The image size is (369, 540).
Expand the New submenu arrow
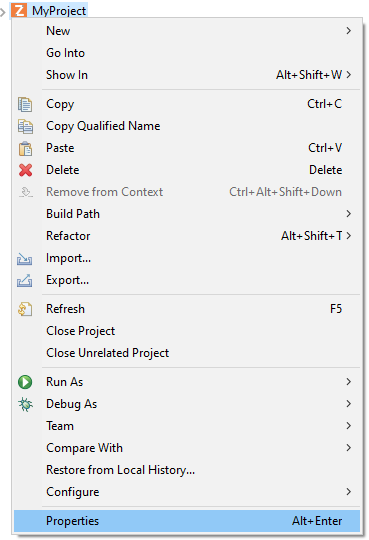click(349, 31)
